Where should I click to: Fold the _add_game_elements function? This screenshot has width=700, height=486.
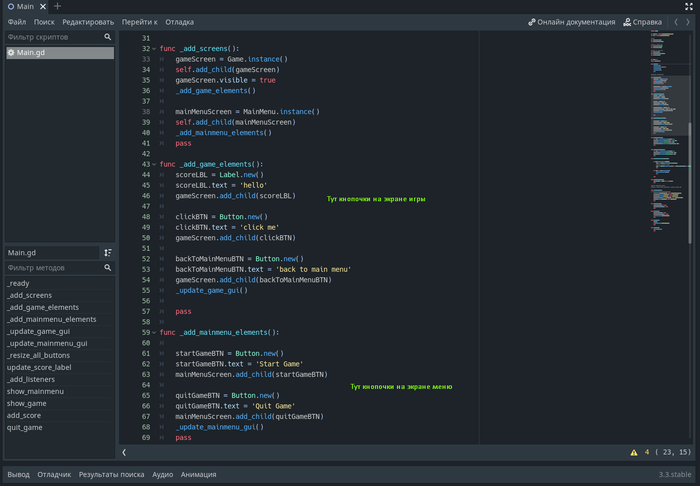point(154,164)
